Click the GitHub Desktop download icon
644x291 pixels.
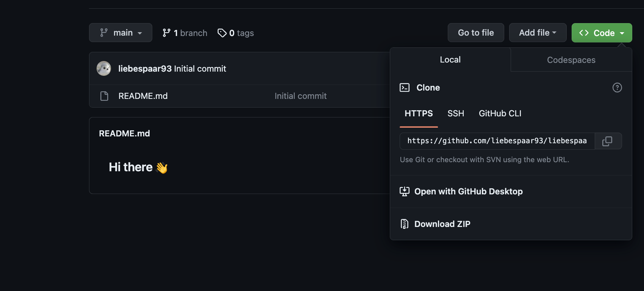[x=405, y=191]
